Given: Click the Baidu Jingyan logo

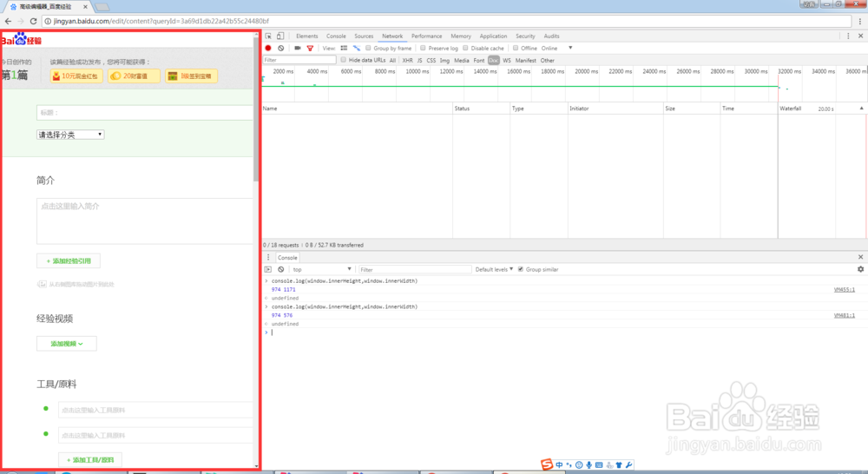Looking at the screenshot, I should [x=22, y=39].
